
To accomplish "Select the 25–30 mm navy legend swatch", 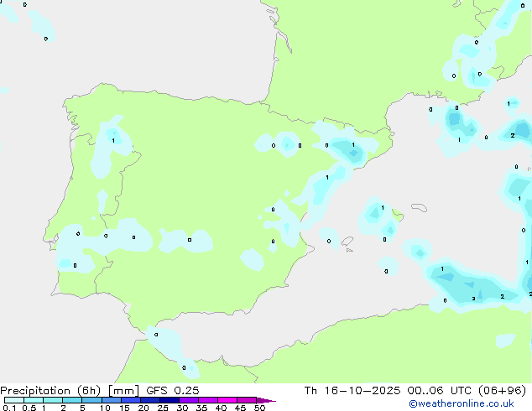I will (170, 400).
